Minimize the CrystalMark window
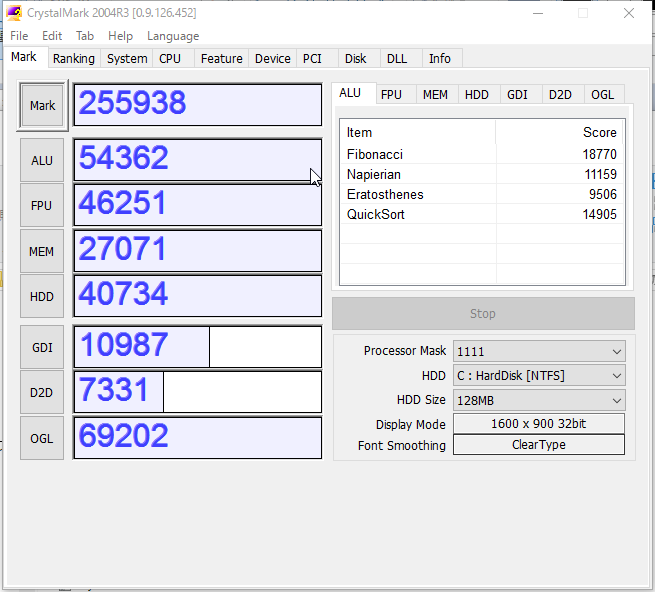Viewport: 655px width, 592px height. 538,13
